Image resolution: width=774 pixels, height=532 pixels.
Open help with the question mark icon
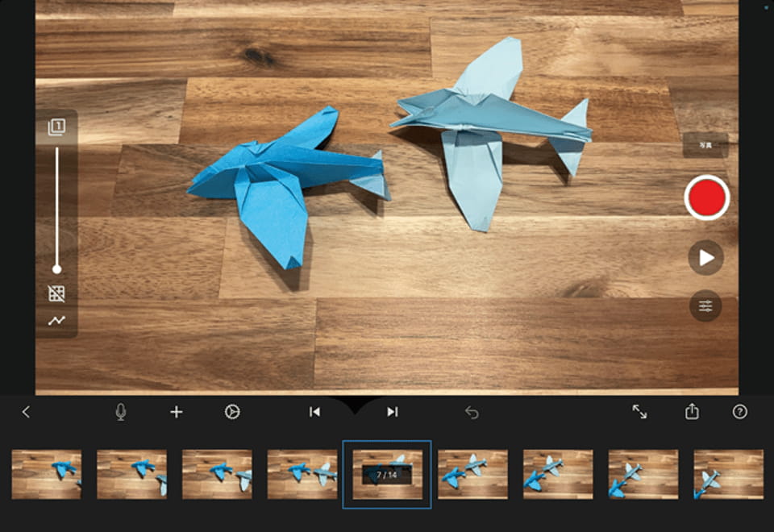[x=739, y=412]
